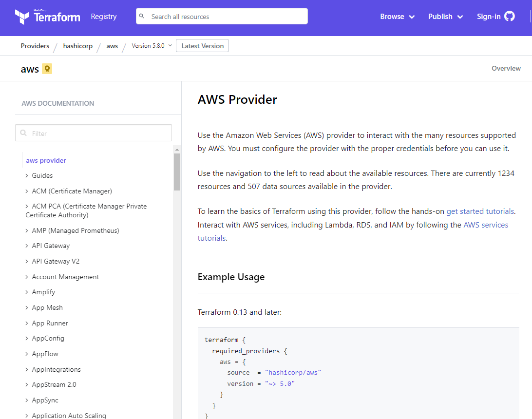The width and height of the screenshot is (532, 419).
Task: Click the Search all resources field
Action: click(x=222, y=16)
